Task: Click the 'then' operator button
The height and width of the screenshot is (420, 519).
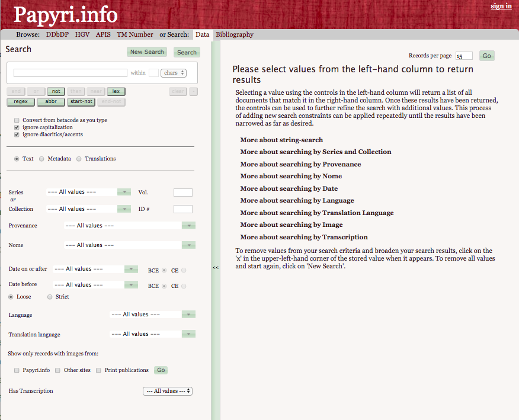Action: pyautogui.click(x=76, y=91)
